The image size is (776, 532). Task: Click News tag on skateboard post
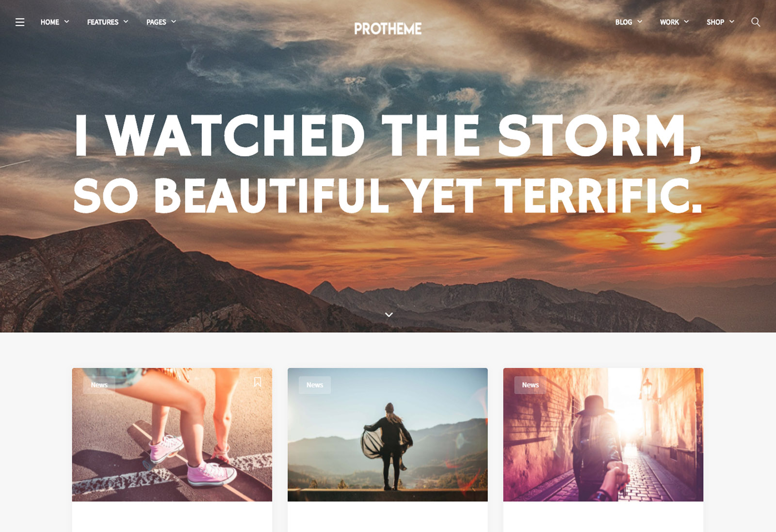(x=99, y=385)
